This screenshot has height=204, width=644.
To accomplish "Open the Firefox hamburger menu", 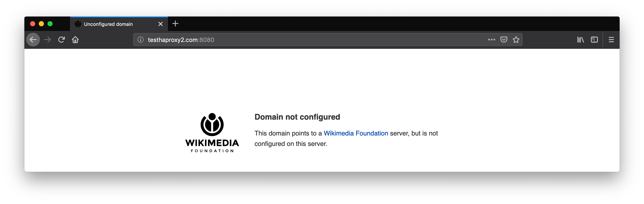I will (x=611, y=40).
